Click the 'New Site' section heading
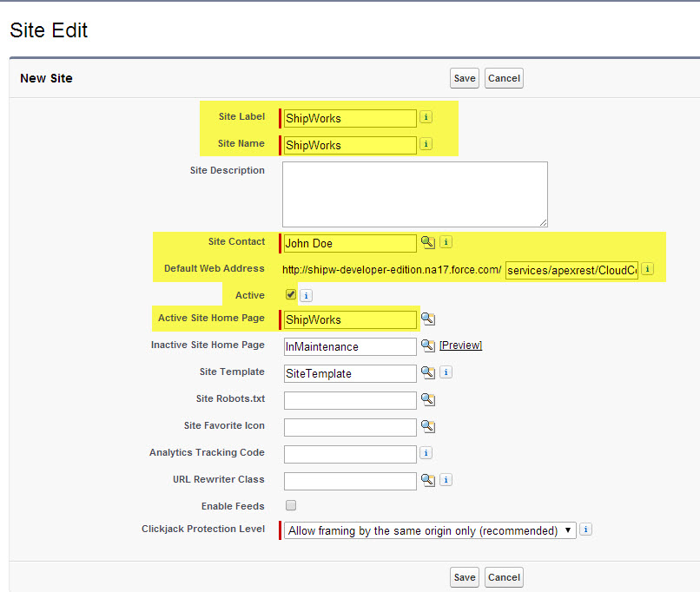Viewport: 700px width, 592px height. point(46,78)
